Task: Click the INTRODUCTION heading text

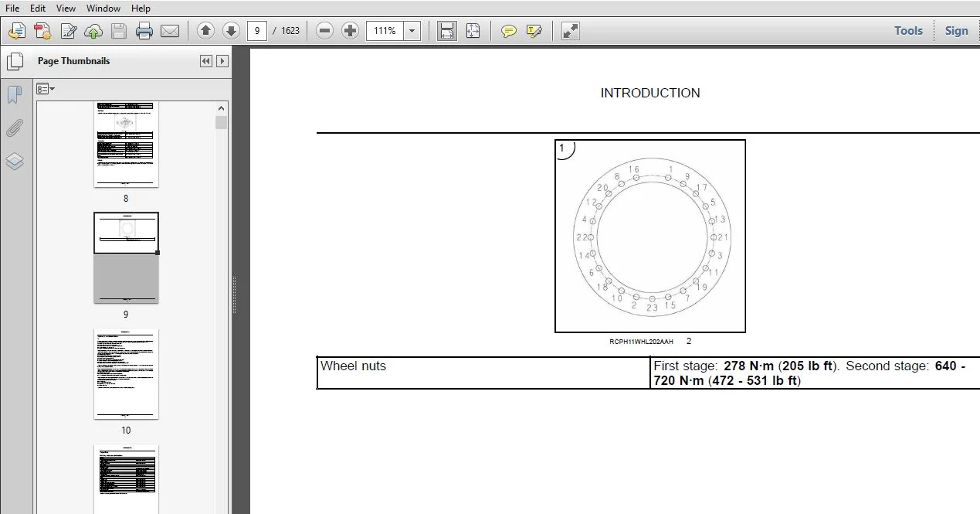Action: 650,93
